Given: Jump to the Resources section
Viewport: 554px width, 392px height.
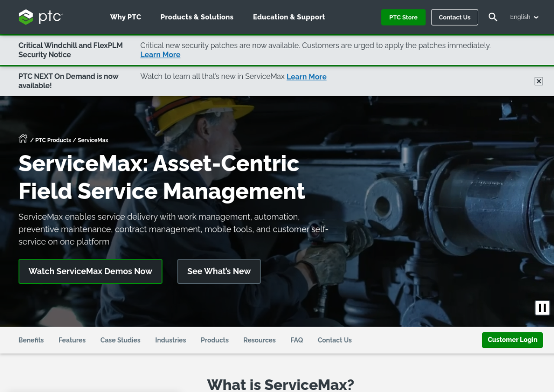Looking at the screenshot, I should (x=259, y=340).
